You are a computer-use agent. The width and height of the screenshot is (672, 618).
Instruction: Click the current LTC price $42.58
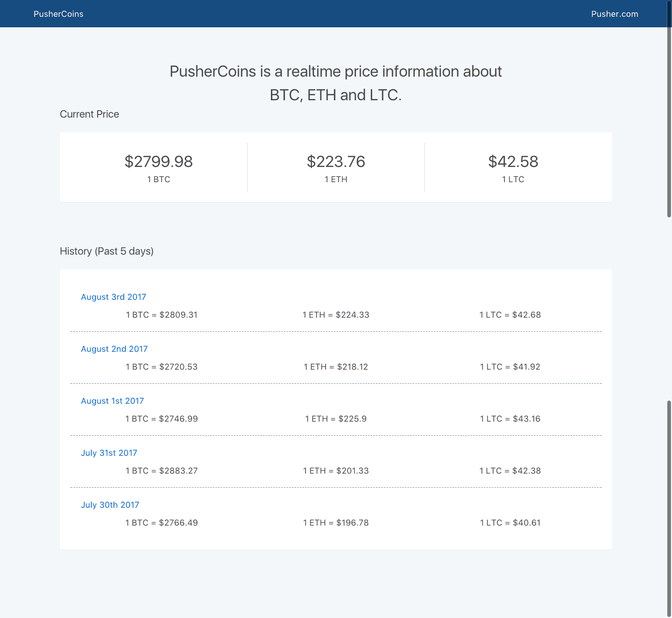[513, 162]
